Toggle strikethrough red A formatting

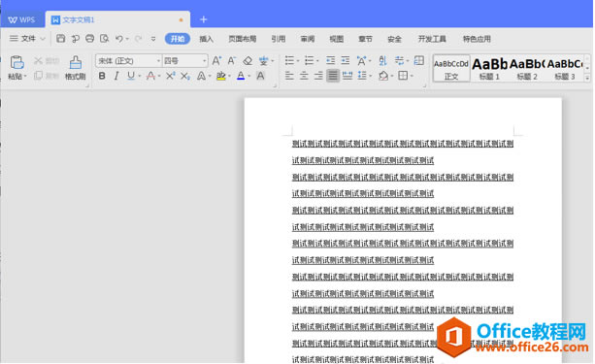(150, 76)
